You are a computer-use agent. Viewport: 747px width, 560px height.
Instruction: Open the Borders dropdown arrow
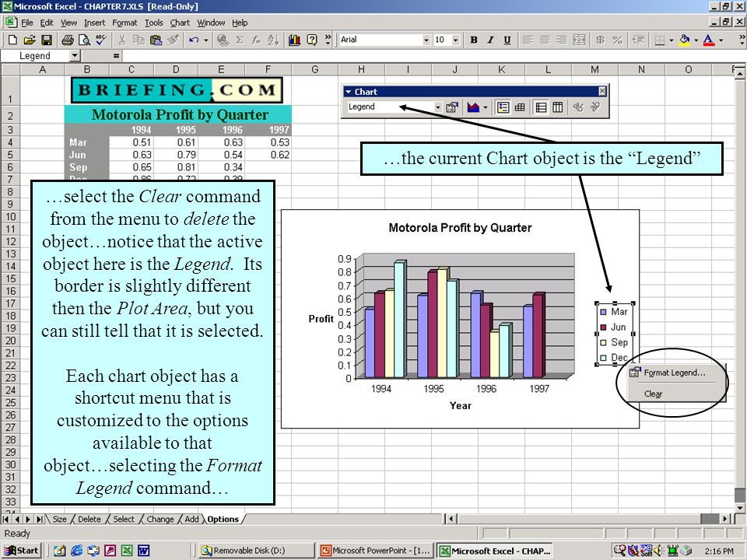pos(672,40)
